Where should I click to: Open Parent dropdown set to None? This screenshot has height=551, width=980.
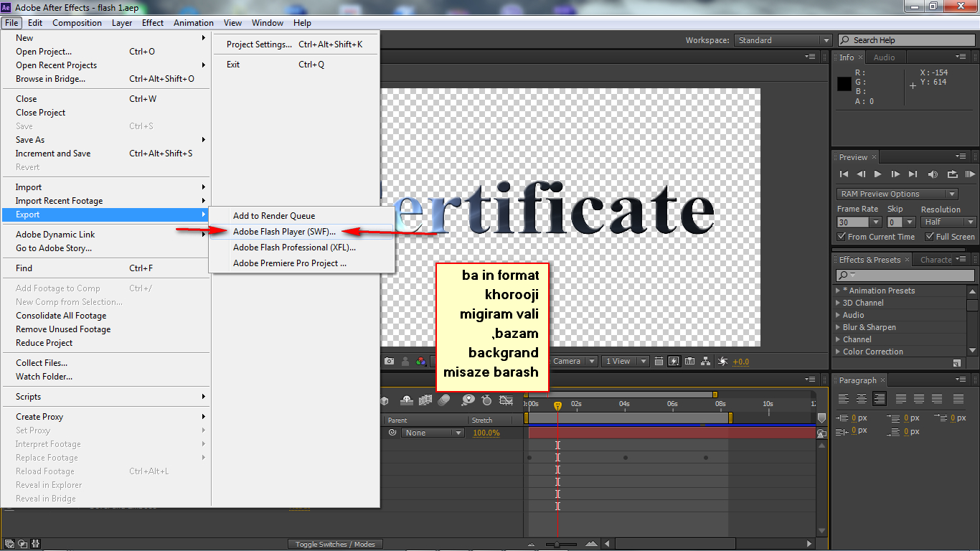(433, 433)
